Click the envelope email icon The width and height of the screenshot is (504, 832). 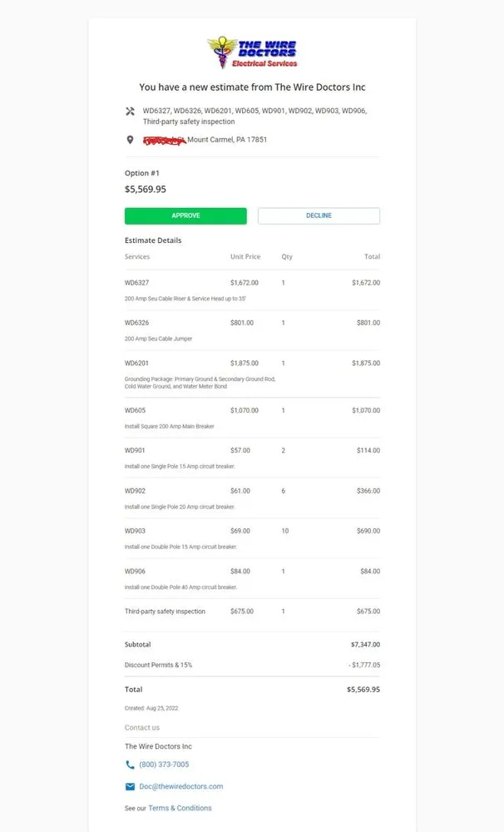pyautogui.click(x=130, y=786)
